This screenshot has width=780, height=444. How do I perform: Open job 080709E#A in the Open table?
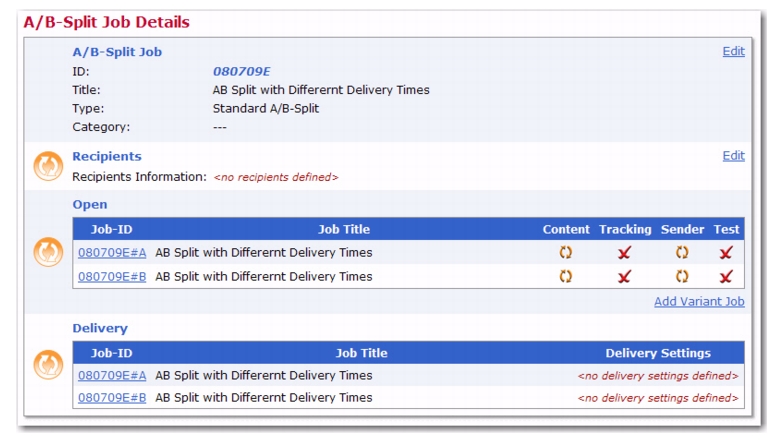(112, 253)
